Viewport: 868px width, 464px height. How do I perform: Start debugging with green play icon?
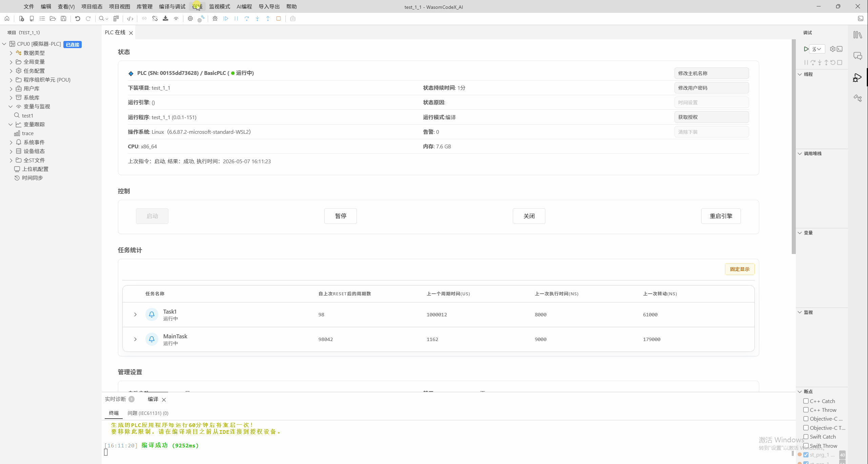pyautogui.click(x=806, y=49)
